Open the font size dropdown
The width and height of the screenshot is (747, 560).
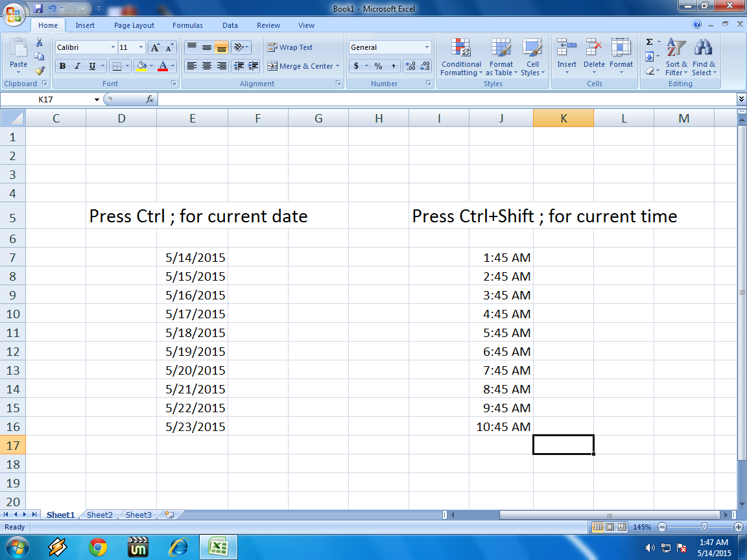[x=140, y=47]
